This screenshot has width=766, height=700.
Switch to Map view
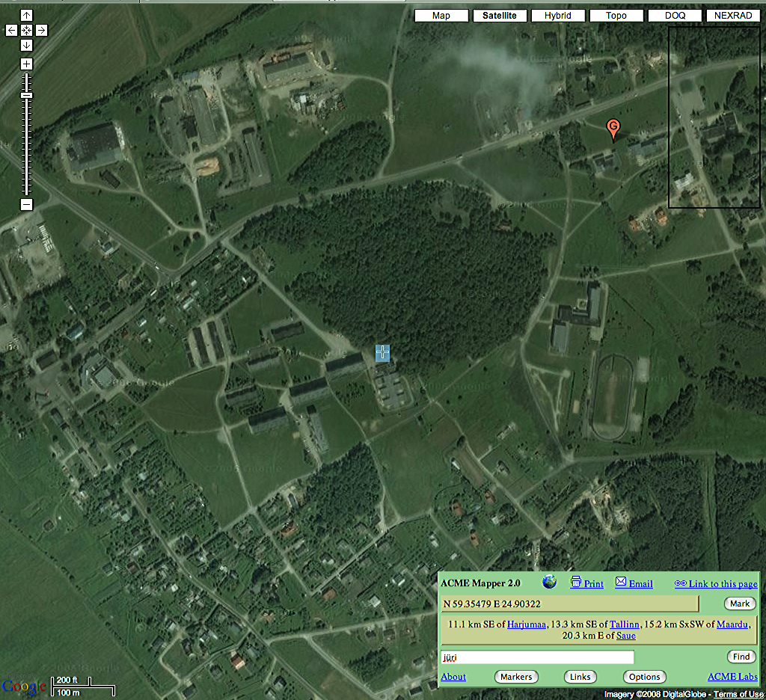point(441,16)
